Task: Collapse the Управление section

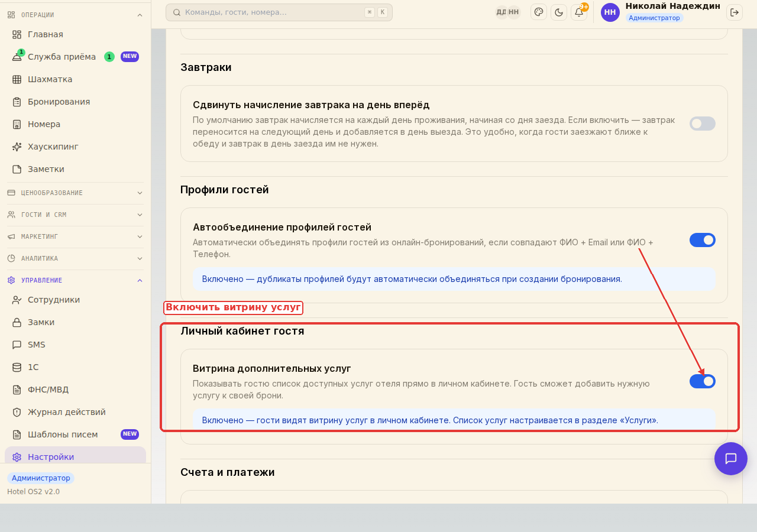Action: click(75, 280)
